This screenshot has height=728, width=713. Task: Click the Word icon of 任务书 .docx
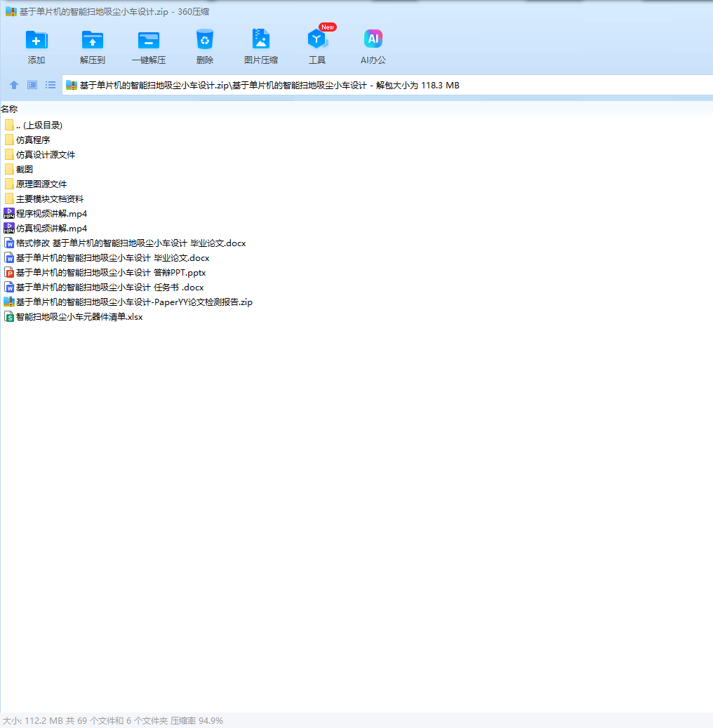point(9,288)
